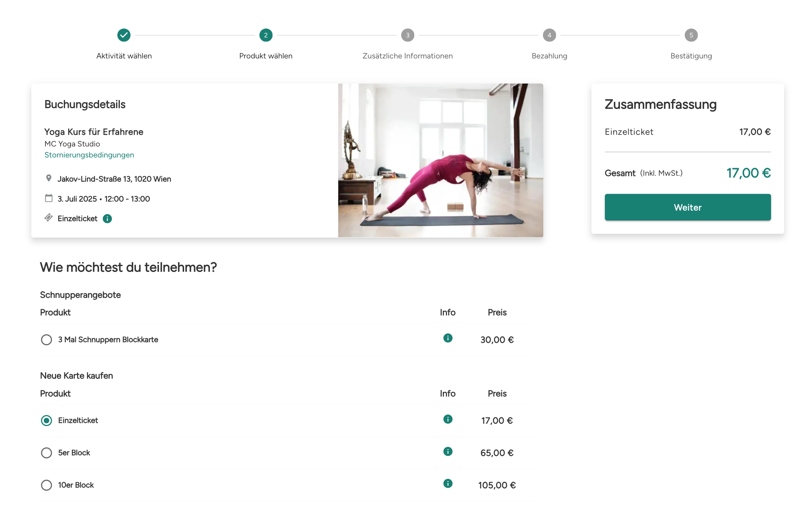
Task: Click the yoga class photo
Action: point(441,160)
